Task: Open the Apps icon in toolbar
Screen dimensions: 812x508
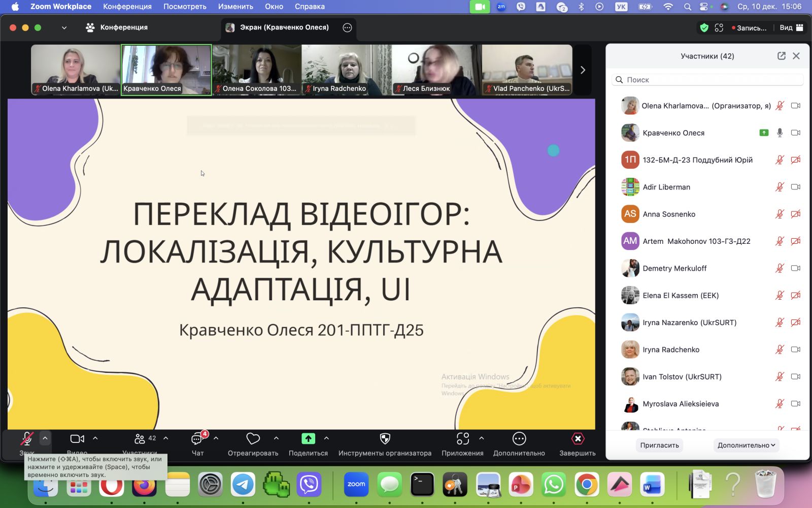Action: click(x=462, y=439)
